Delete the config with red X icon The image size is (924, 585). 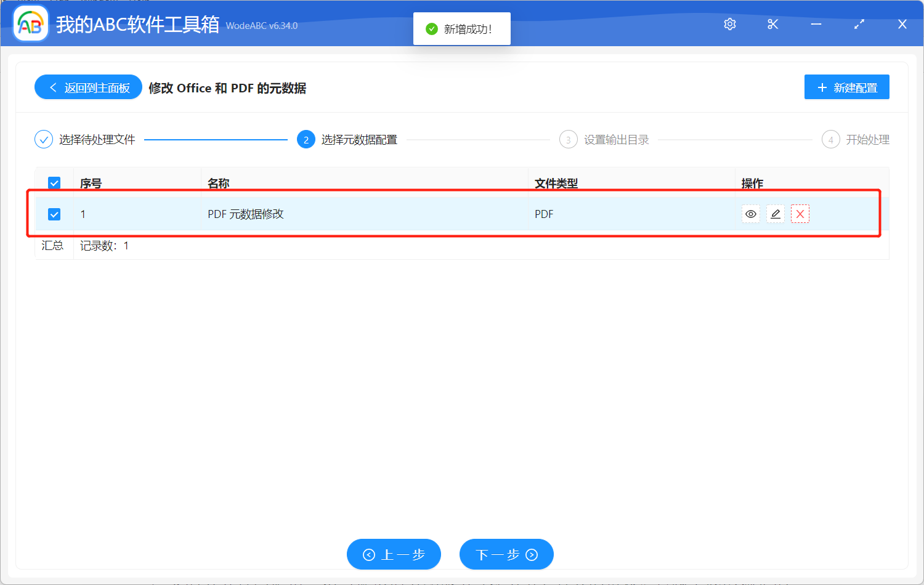[x=800, y=214]
